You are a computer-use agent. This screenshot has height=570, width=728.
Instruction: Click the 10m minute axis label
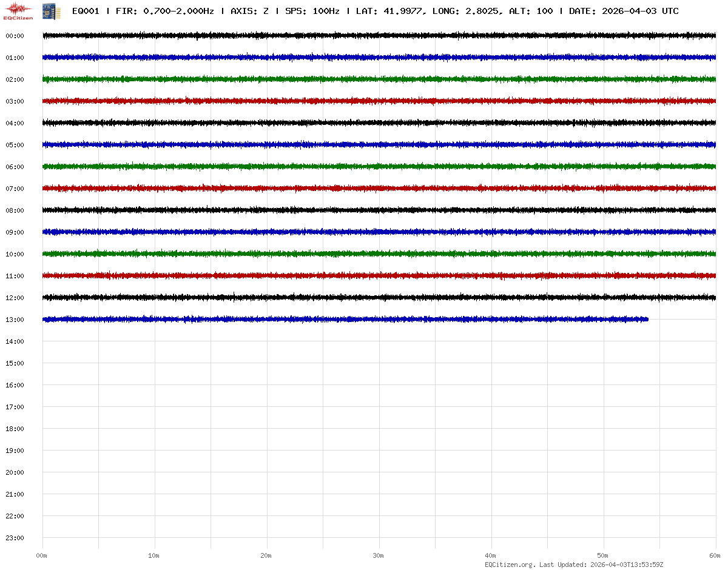[154, 555]
